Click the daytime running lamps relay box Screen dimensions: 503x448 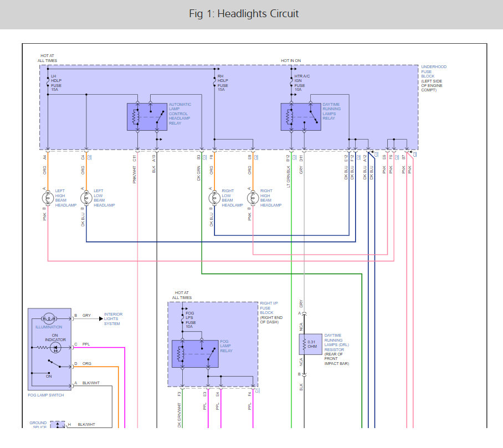click(301, 117)
